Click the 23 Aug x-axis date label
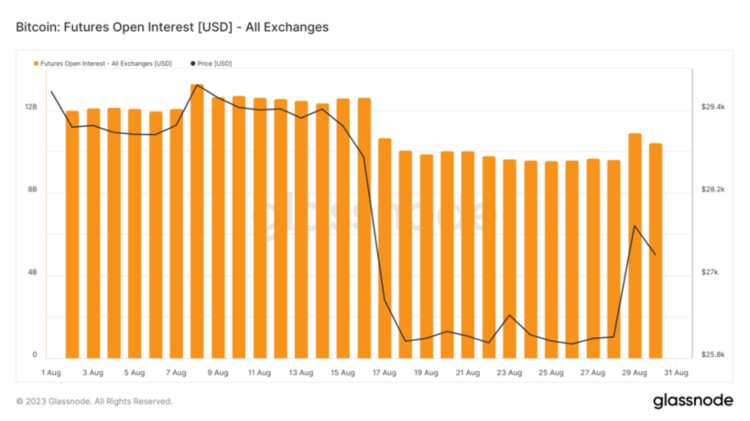This screenshot has width=750, height=421. [509, 372]
